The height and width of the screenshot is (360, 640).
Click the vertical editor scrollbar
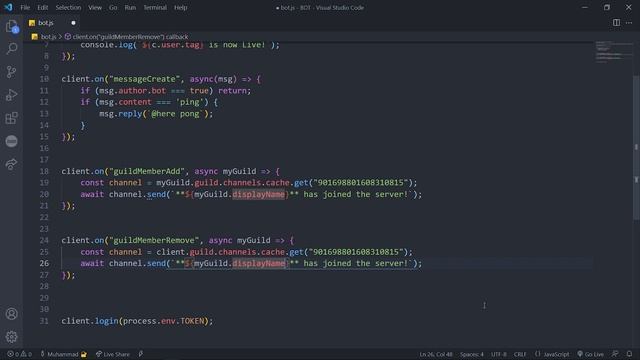tap(637, 147)
